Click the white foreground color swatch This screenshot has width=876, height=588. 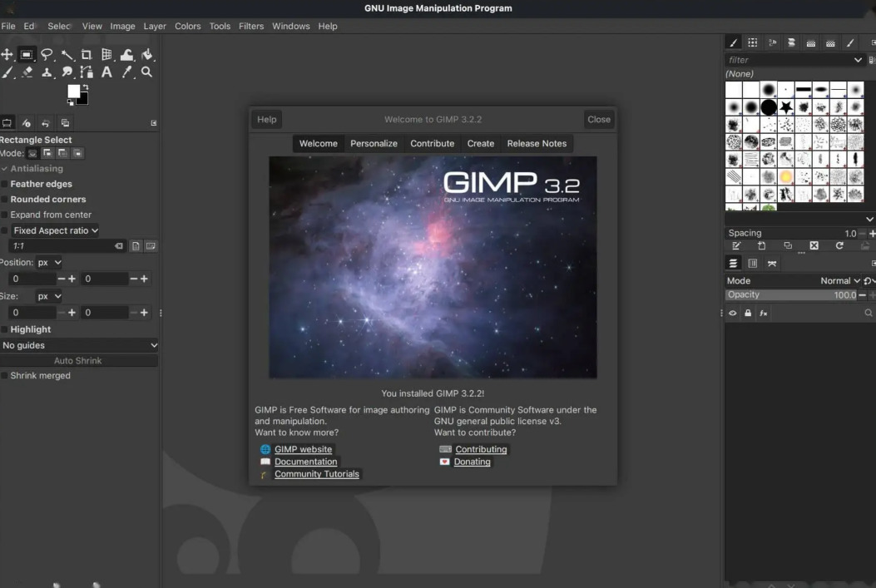click(x=73, y=91)
